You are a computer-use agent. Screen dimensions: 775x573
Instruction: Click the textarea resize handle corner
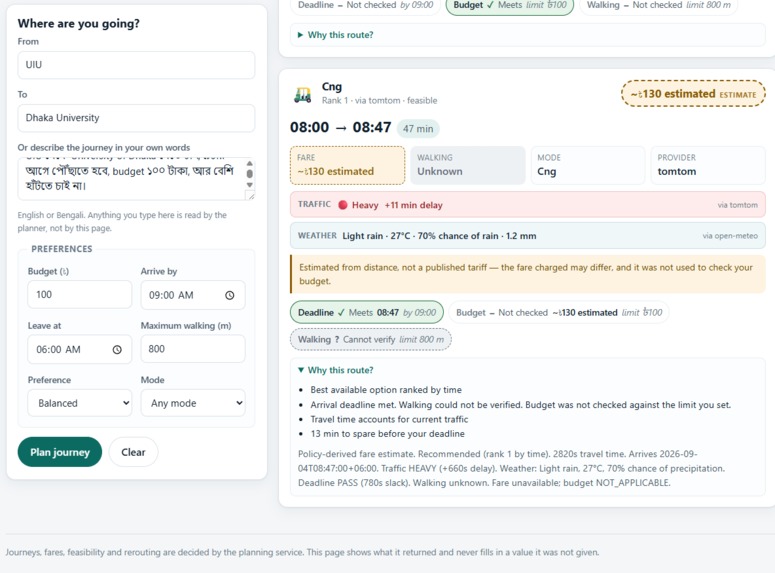[251, 196]
